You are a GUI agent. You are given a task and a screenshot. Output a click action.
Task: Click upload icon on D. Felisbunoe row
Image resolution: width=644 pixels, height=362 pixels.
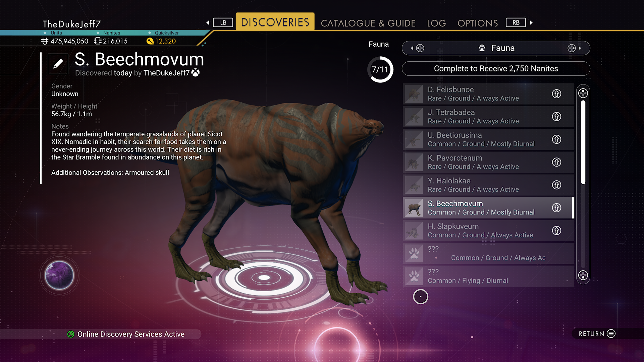point(556,94)
